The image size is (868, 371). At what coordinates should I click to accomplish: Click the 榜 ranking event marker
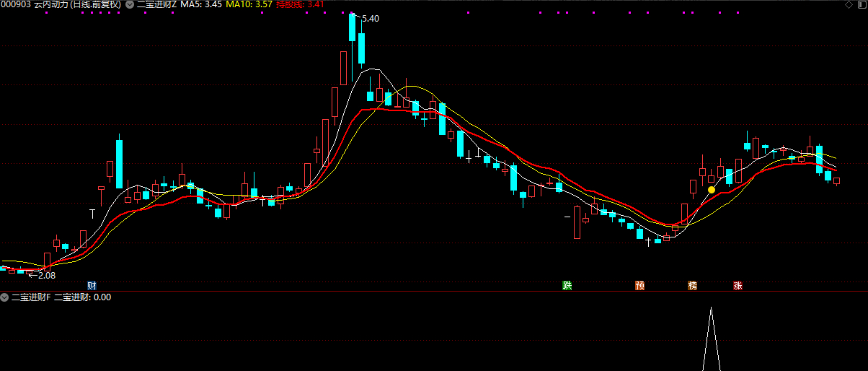(x=692, y=285)
